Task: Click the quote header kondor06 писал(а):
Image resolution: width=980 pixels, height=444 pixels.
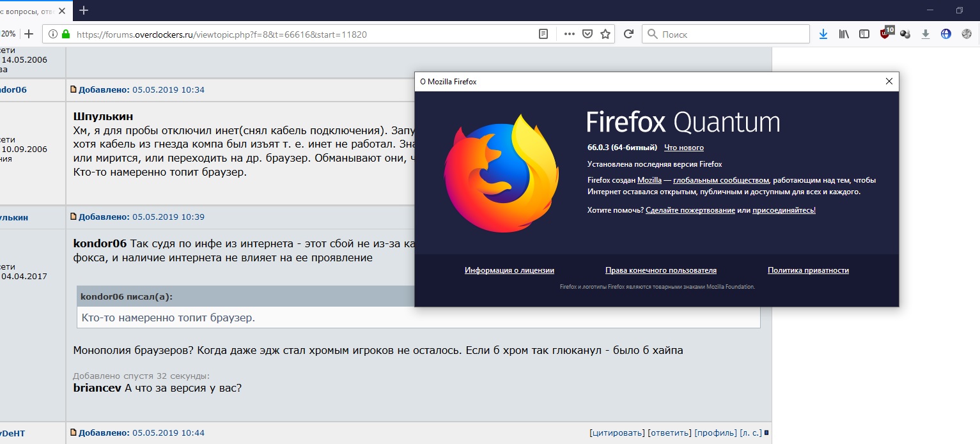Action: click(x=127, y=296)
